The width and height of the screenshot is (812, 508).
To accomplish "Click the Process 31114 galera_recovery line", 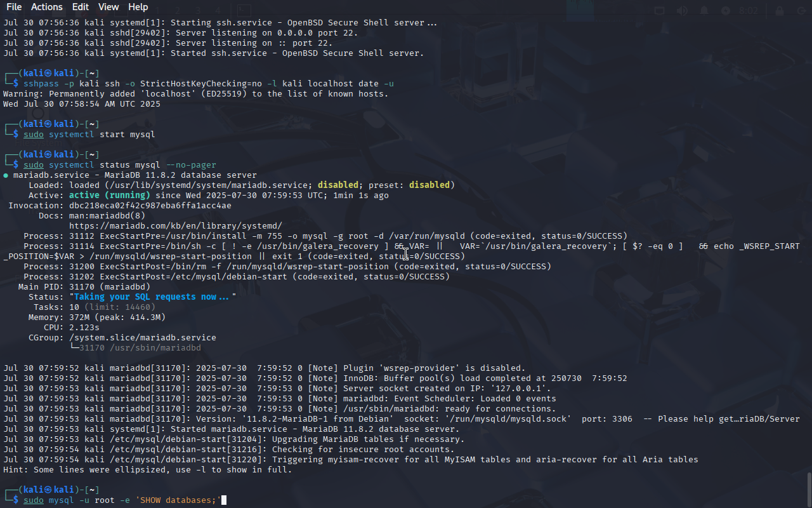I will pos(402,251).
